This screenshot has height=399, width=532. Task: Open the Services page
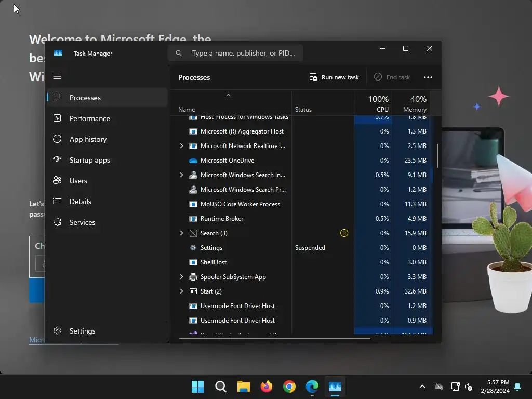point(107,222)
